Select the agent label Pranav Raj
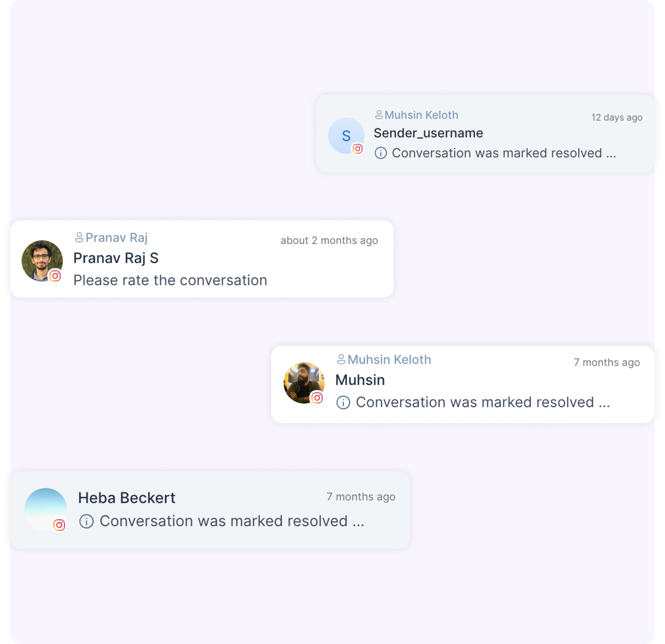 point(117,237)
